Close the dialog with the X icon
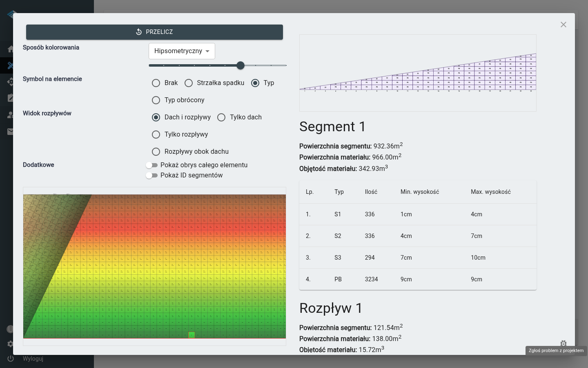The height and width of the screenshot is (368, 588). pyautogui.click(x=563, y=25)
